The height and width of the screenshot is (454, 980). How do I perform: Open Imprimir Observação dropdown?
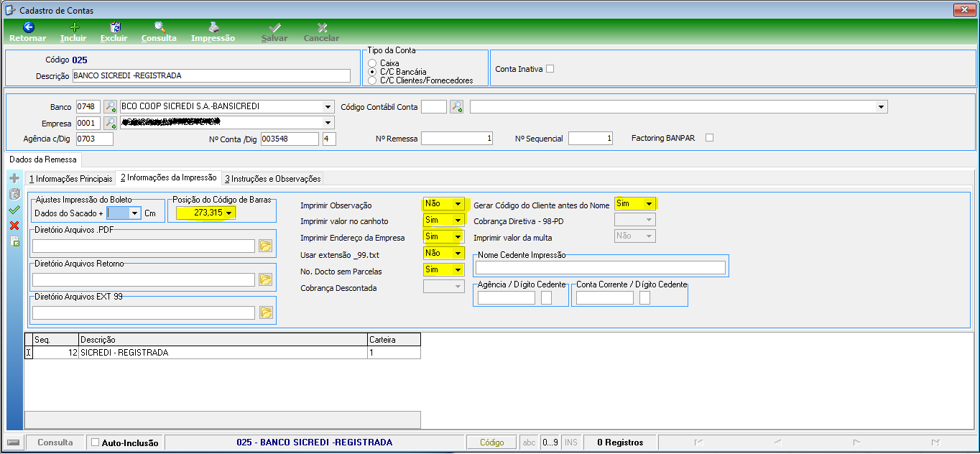coord(458,204)
